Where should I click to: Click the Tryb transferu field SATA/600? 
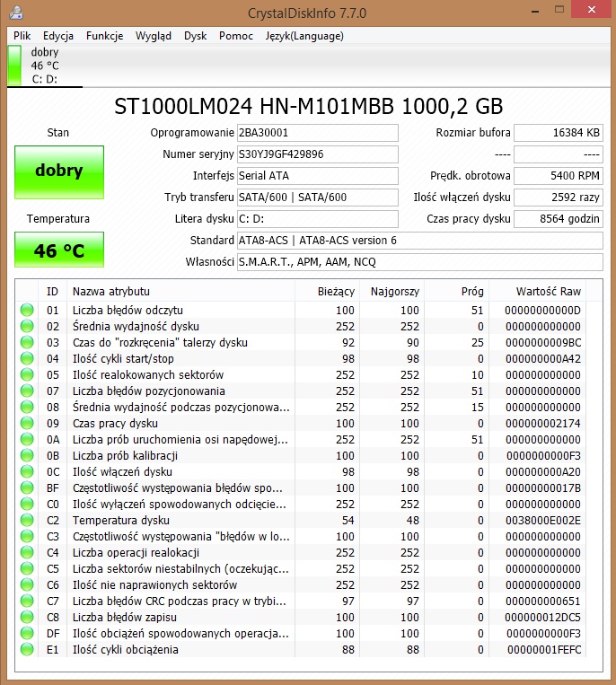tap(318, 198)
